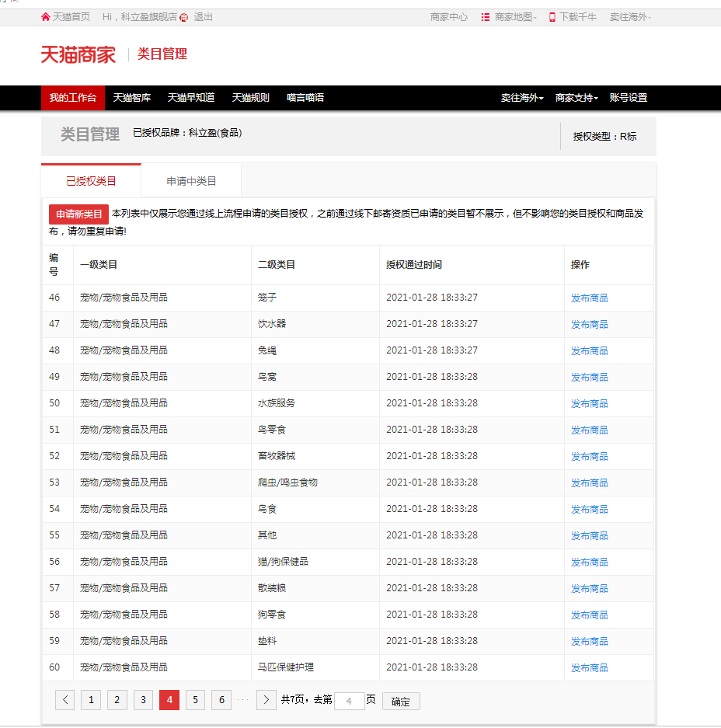Image resolution: width=721 pixels, height=728 pixels.
Task: Go to page 5
Action: click(196, 700)
